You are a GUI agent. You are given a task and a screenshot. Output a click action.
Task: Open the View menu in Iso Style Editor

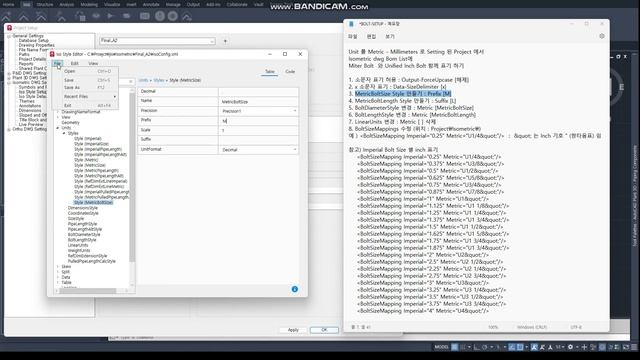93,64
